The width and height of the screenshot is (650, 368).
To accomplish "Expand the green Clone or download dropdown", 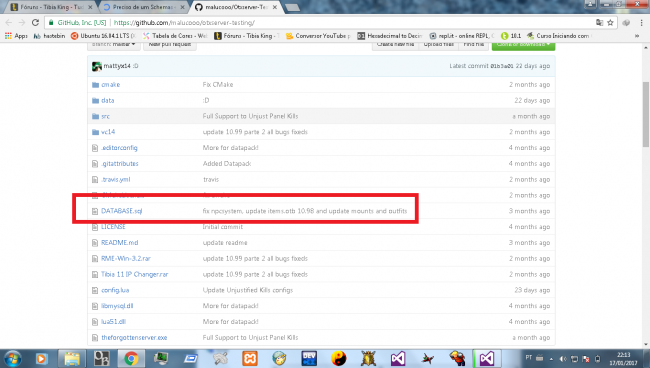I will point(523,46).
